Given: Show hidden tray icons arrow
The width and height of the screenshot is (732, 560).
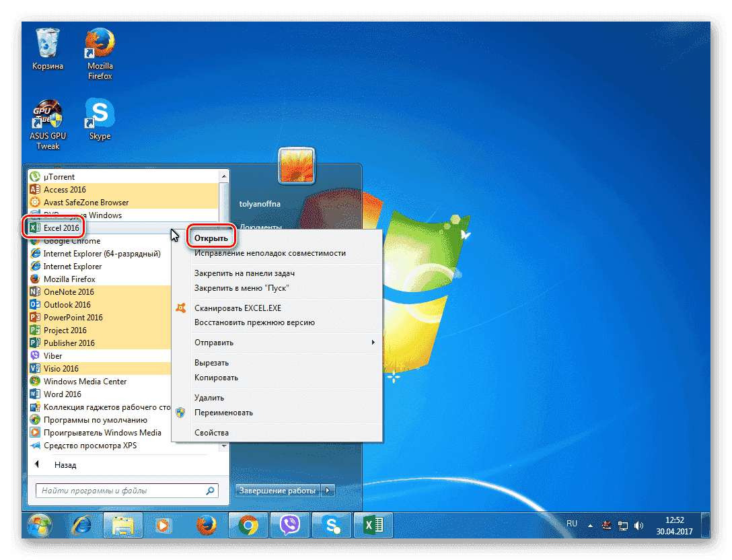Looking at the screenshot, I should (x=590, y=525).
